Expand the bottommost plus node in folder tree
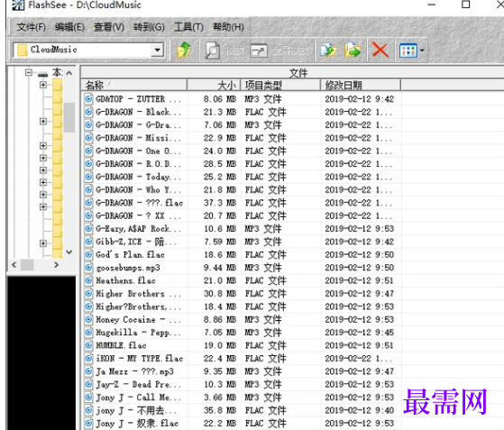The width and height of the screenshot is (504, 430). tap(43, 243)
